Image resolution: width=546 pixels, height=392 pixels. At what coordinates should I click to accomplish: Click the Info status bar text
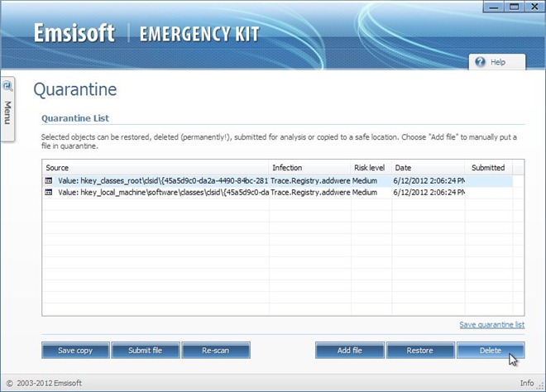[x=527, y=383]
